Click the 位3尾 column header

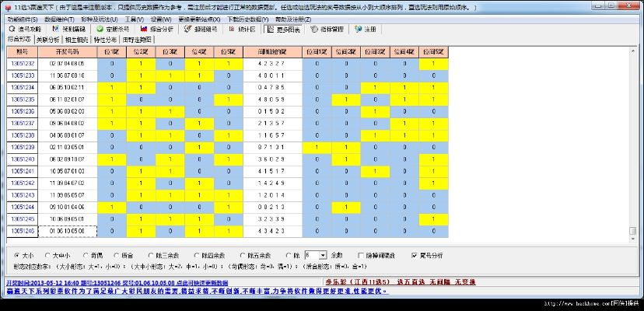click(170, 52)
